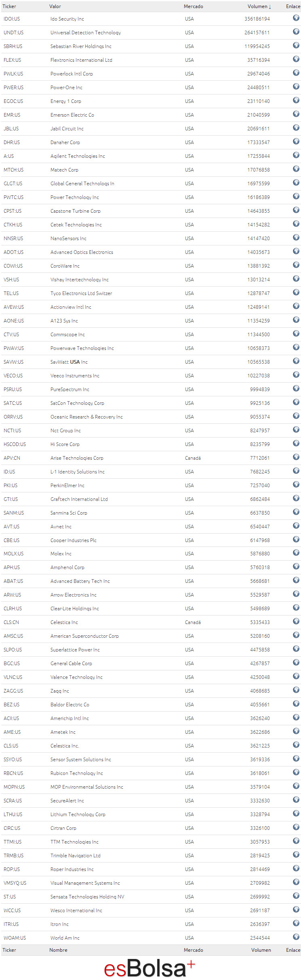This screenshot has width=301, height=980.
Task: Click the globe icon next to Celestica Inc Canadá
Action: coord(296,621)
